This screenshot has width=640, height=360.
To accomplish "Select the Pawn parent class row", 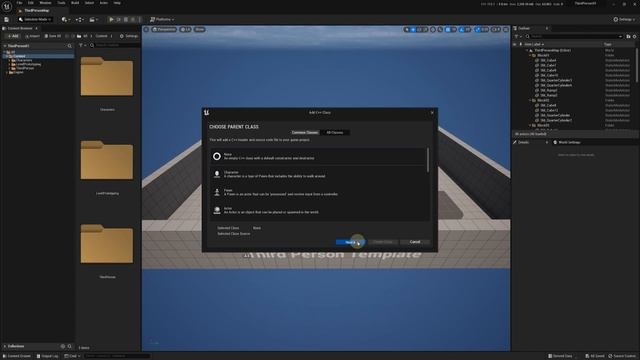I will pyautogui.click(x=319, y=192).
